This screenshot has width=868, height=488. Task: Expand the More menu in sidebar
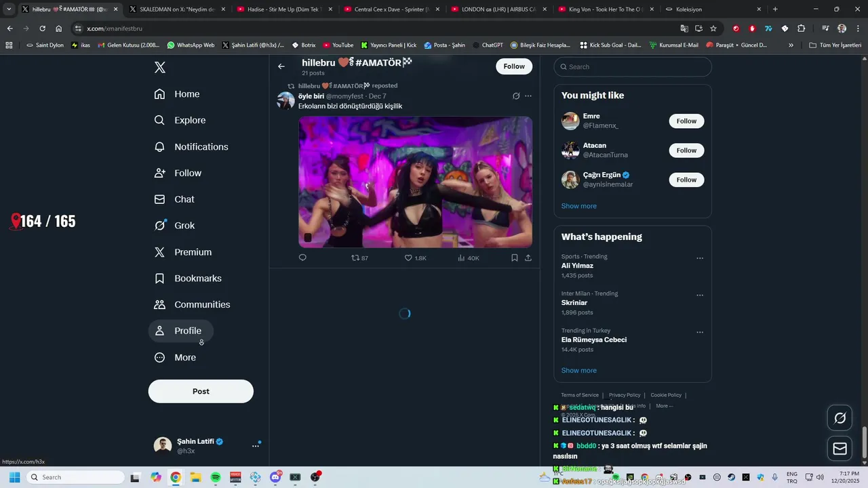pos(175,357)
